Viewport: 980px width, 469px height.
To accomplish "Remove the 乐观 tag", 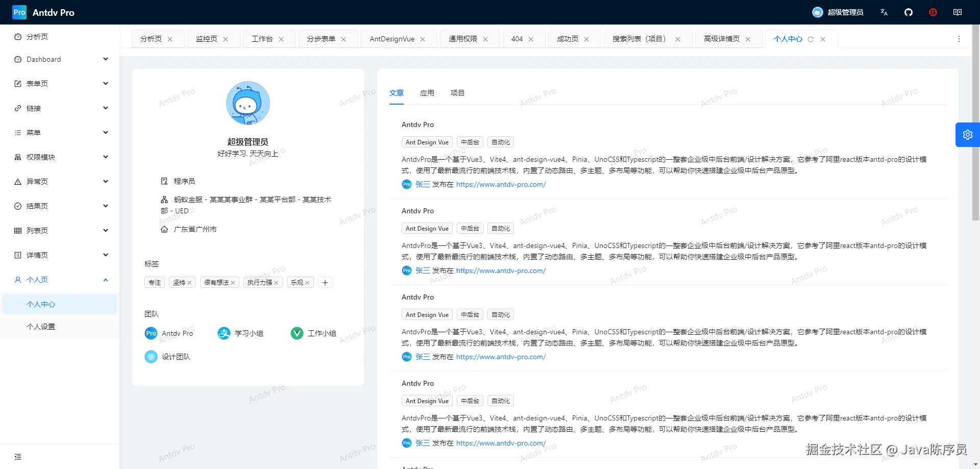I will (307, 283).
